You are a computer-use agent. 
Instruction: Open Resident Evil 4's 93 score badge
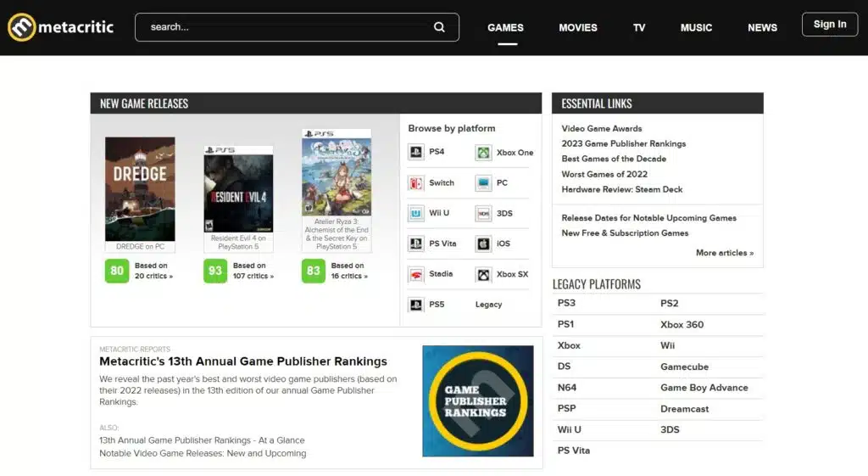(215, 271)
